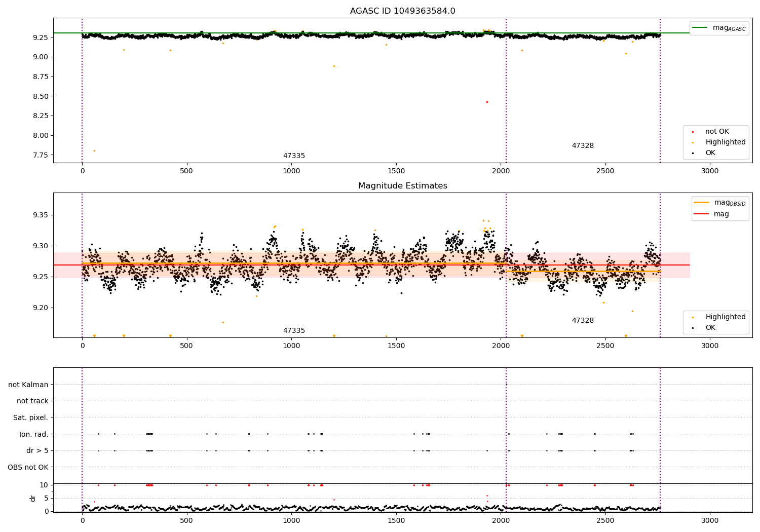The height and width of the screenshot is (532, 760).
Task: Click the red 'mag' legend entry in middle plot
Action: point(712,214)
